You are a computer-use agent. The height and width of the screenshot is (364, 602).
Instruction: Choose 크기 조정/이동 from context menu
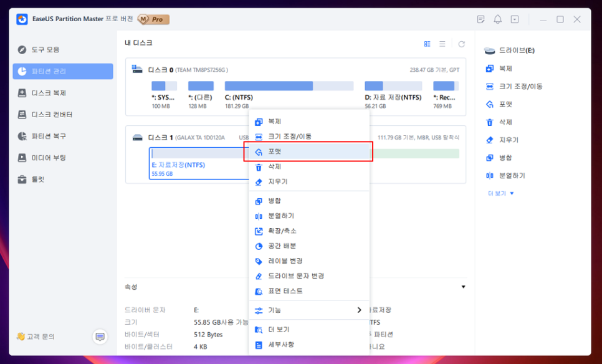click(309, 136)
